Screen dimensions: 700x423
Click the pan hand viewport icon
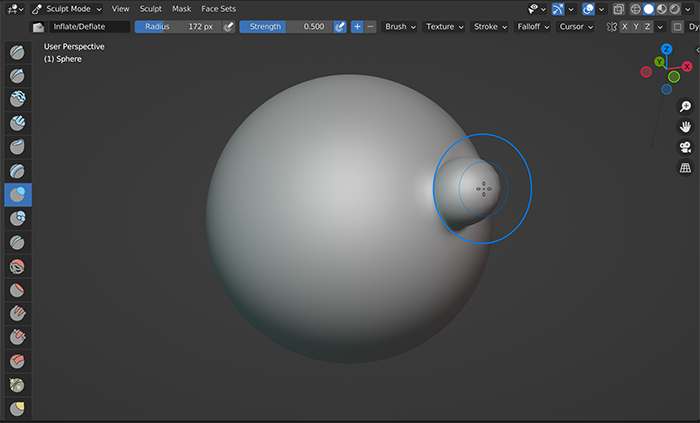(685, 127)
